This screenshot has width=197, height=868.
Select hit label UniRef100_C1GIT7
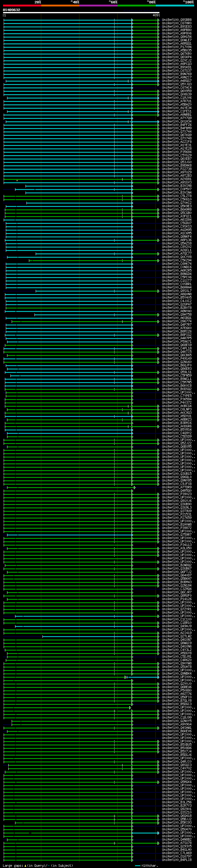pyautogui.click(x=176, y=281)
